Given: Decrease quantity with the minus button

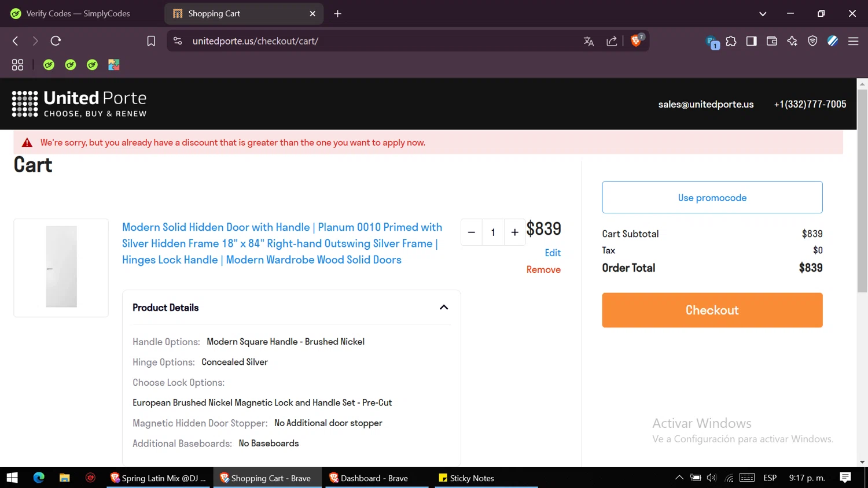Looking at the screenshot, I should (x=471, y=232).
